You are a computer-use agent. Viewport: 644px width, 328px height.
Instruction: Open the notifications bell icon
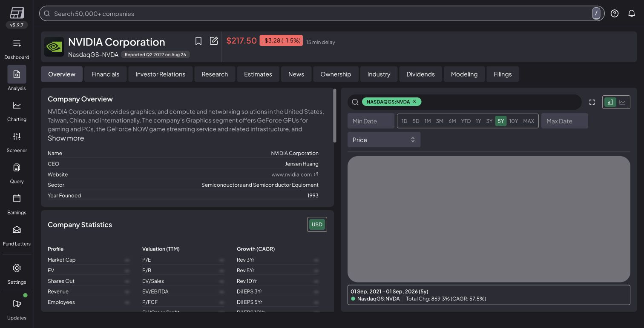632,14
